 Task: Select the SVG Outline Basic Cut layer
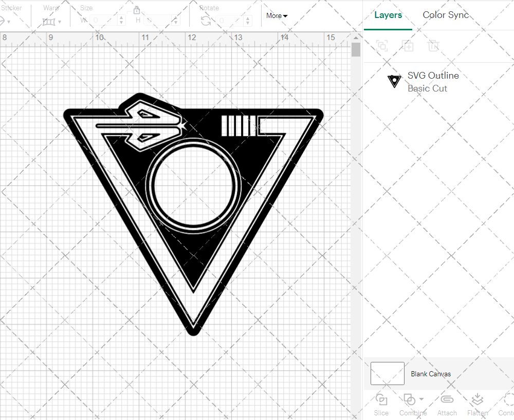[433, 81]
